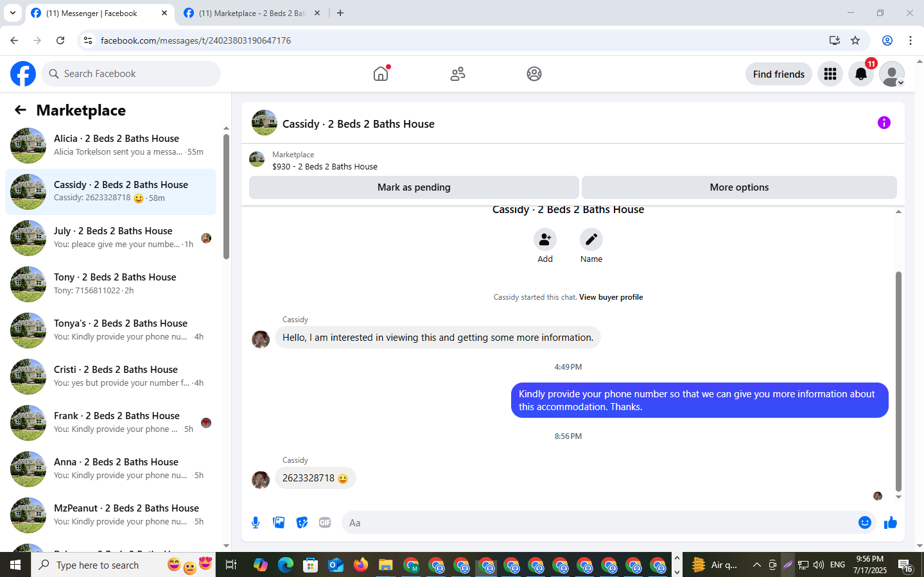The image size is (924, 577).
Task: View site information in address bar
Action: [x=88, y=40]
